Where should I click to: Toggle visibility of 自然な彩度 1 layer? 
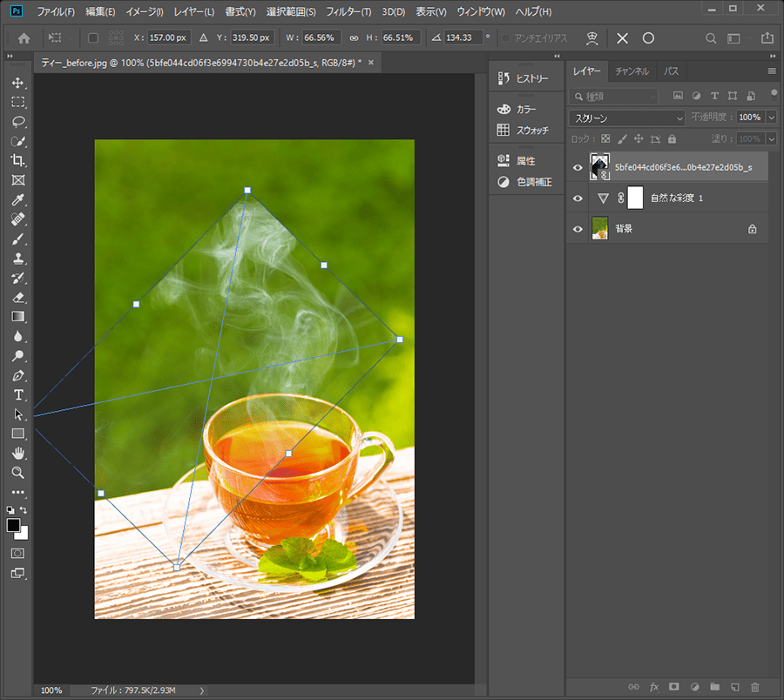click(578, 199)
